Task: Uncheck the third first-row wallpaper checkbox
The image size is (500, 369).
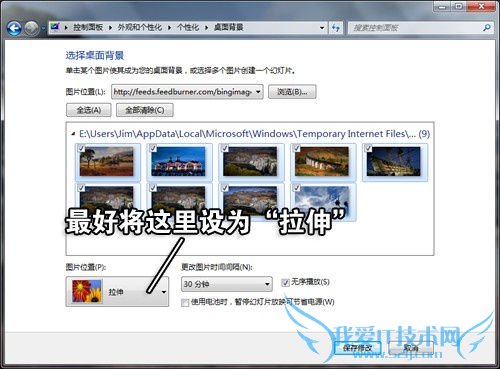Action: point(225,148)
